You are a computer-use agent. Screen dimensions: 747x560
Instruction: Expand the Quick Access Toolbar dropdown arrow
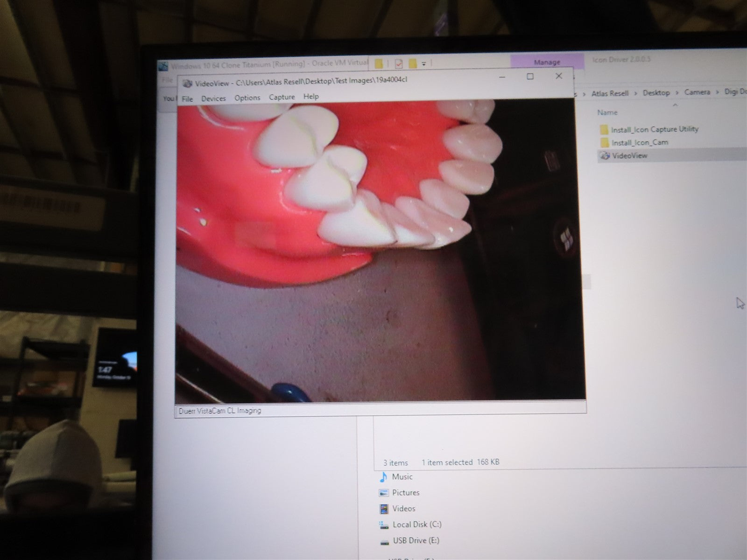424,63
